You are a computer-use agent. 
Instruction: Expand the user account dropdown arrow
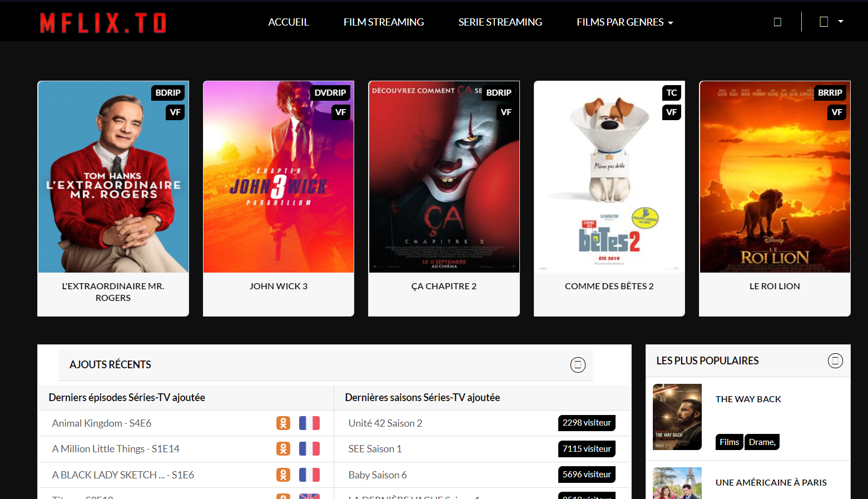841,22
